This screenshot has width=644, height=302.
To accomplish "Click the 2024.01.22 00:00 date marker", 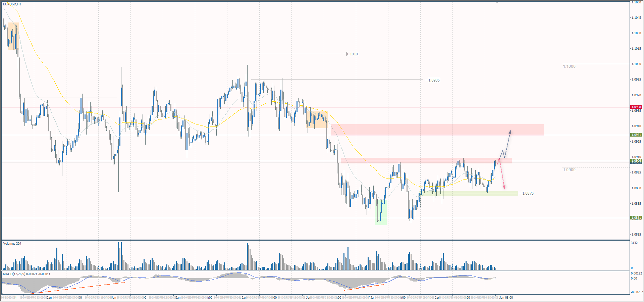I will tap(452, 298).
